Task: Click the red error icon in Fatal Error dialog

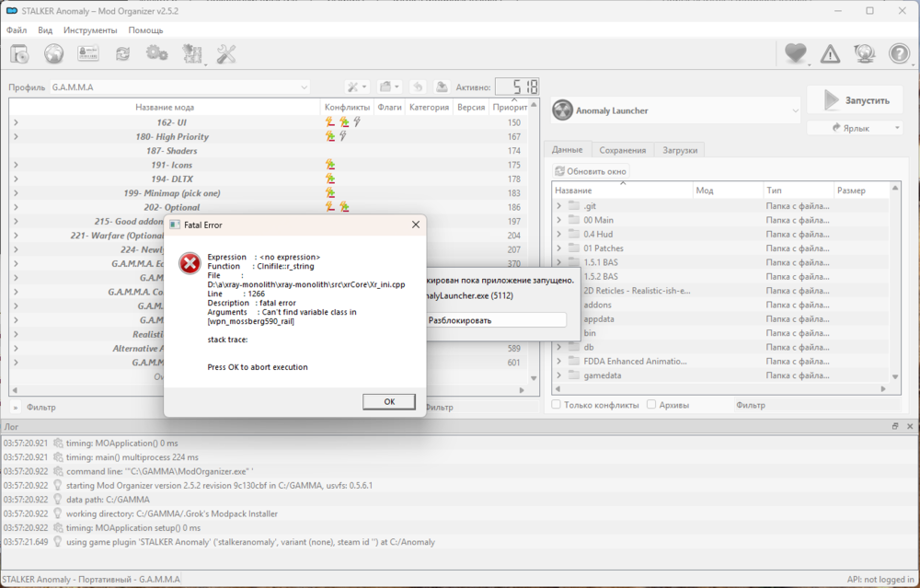Action: (190, 263)
